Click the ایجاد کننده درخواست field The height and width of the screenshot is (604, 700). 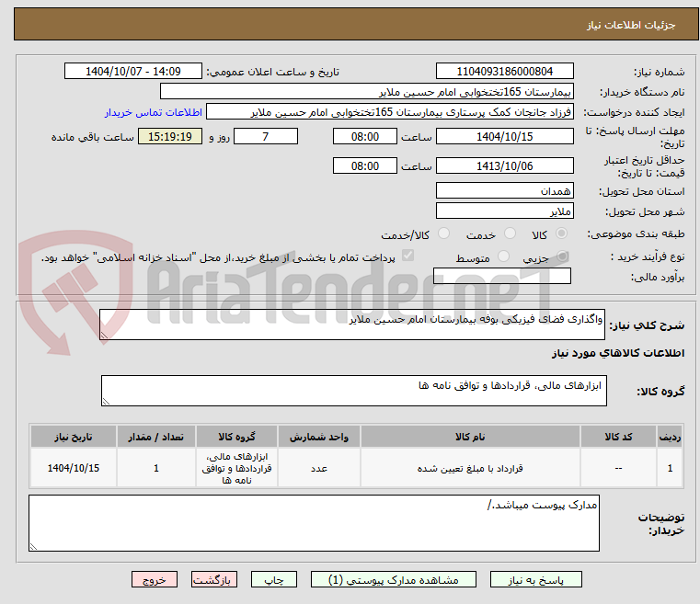pyautogui.click(x=390, y=112)
